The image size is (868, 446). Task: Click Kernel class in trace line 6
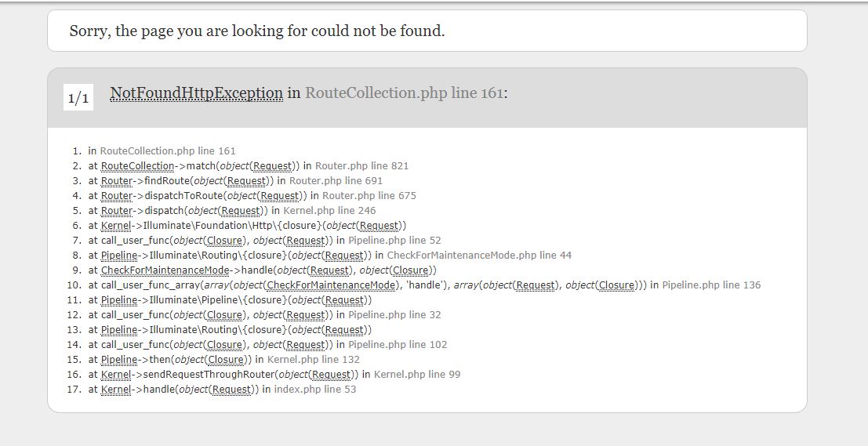click(x=116, y=226)
